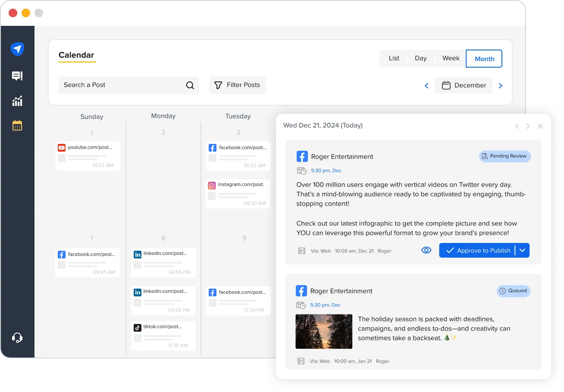Click the LinkedIn icon on the 4:55 PM post
The width and height of the screenshot is (564, 392).
coord(138,254)
